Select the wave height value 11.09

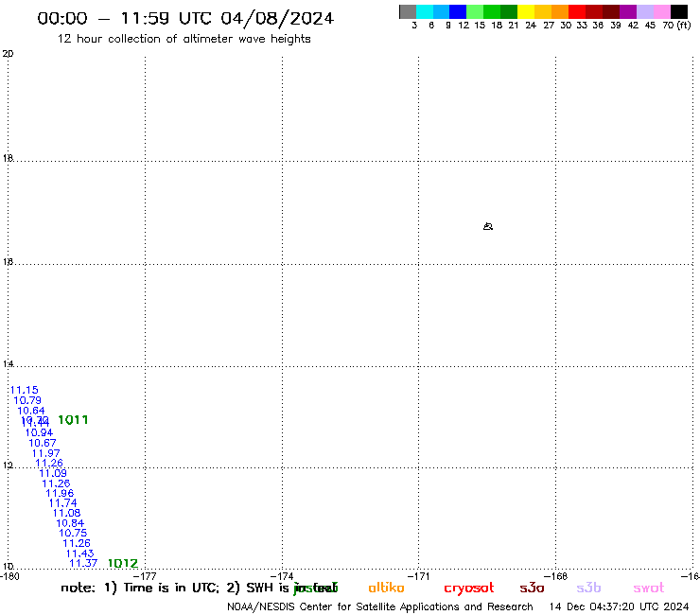pos(53,473)
